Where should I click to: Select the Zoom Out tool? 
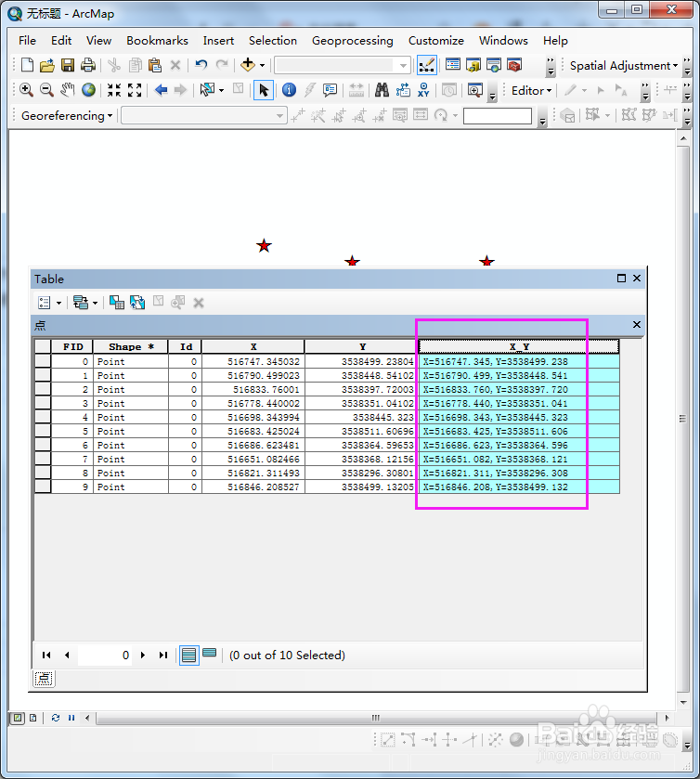(x=46, y=90)
